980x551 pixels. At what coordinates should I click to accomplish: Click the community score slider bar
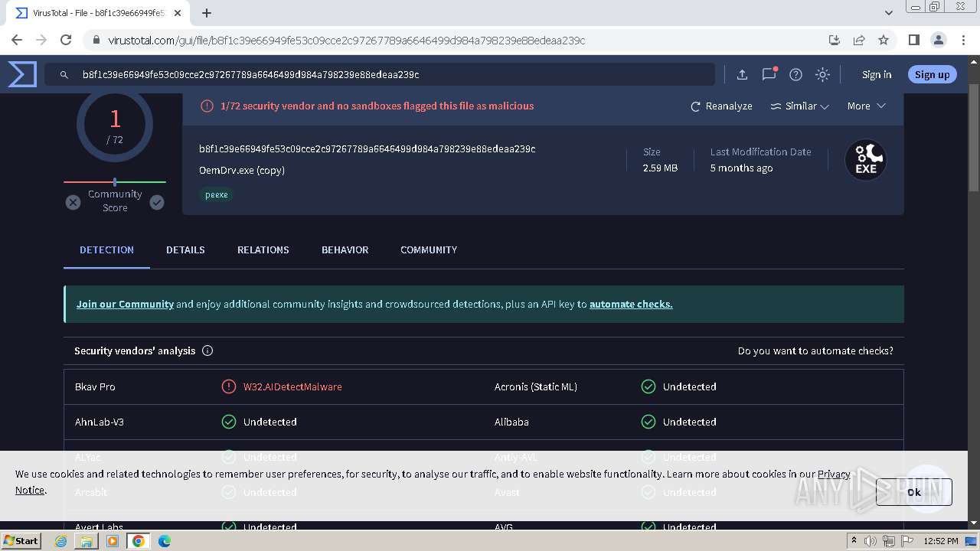click(x=115, y=182)
